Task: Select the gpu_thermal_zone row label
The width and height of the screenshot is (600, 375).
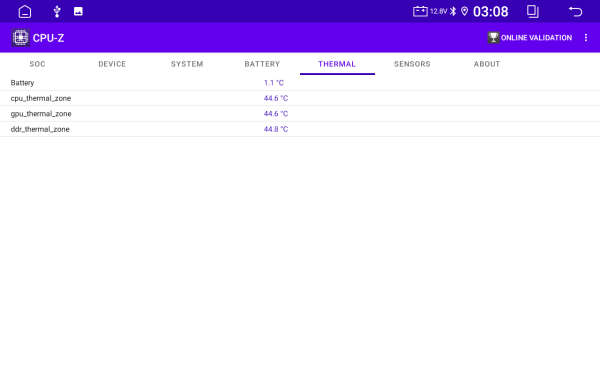Action: click(41, 114)
